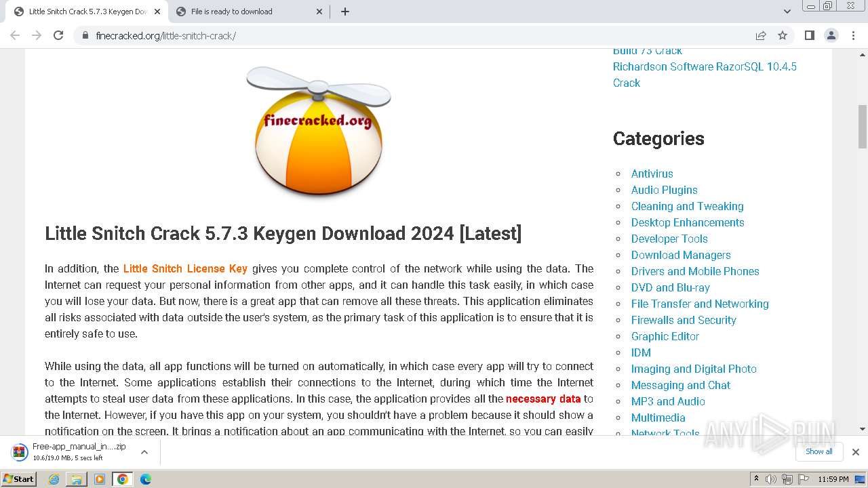
Task: Close the Little Snitch Crack tab
Action: coord(157,12)
